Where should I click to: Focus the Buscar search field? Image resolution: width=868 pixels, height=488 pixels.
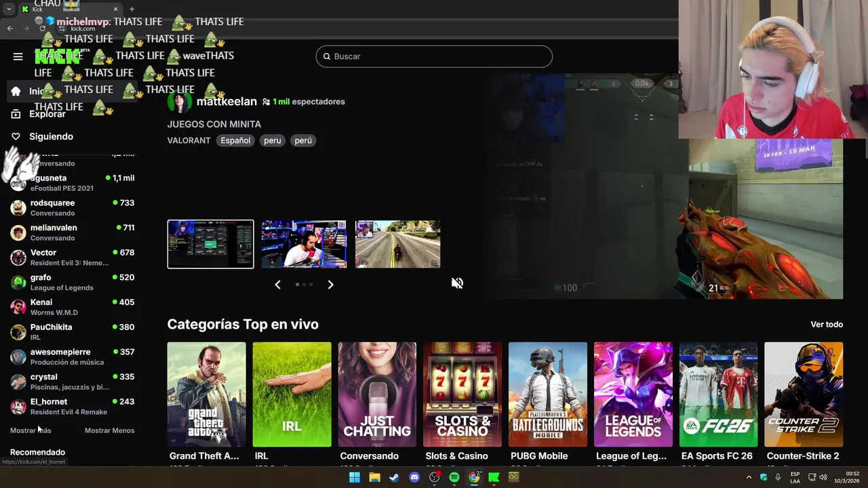(434, 56)
